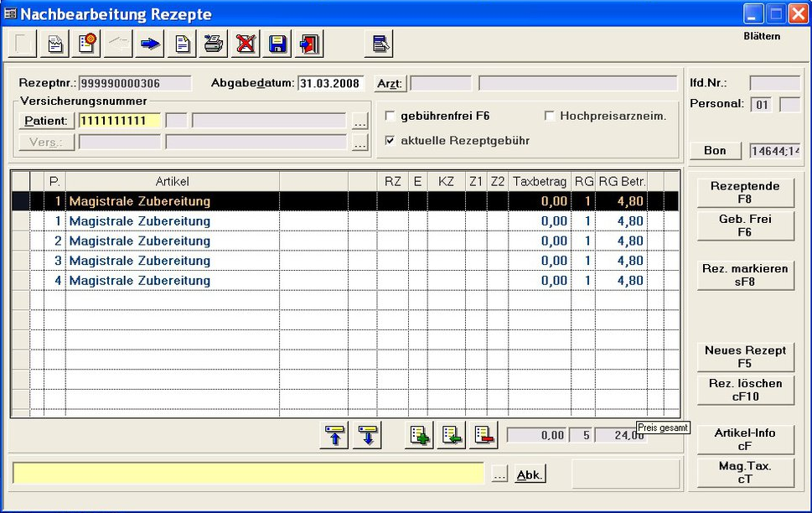Click the blue forward arrow toolbar icon
This screenshot has height=513, width=812.
point(150,44)
